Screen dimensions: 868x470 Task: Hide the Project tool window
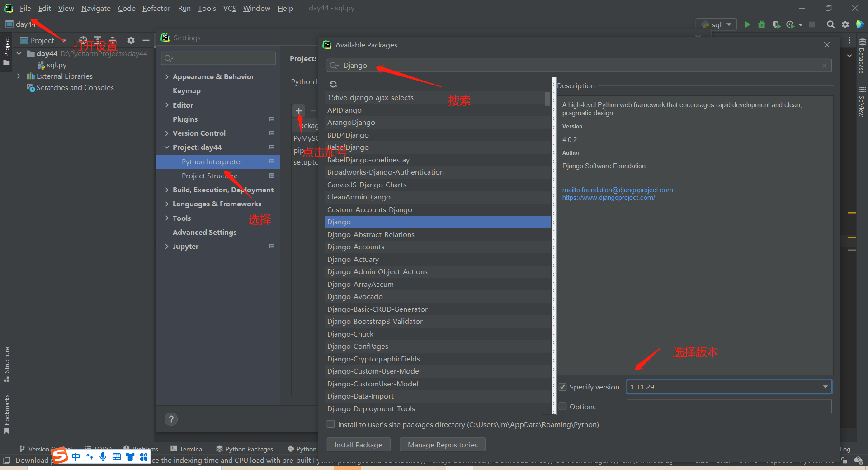point(146,40)
